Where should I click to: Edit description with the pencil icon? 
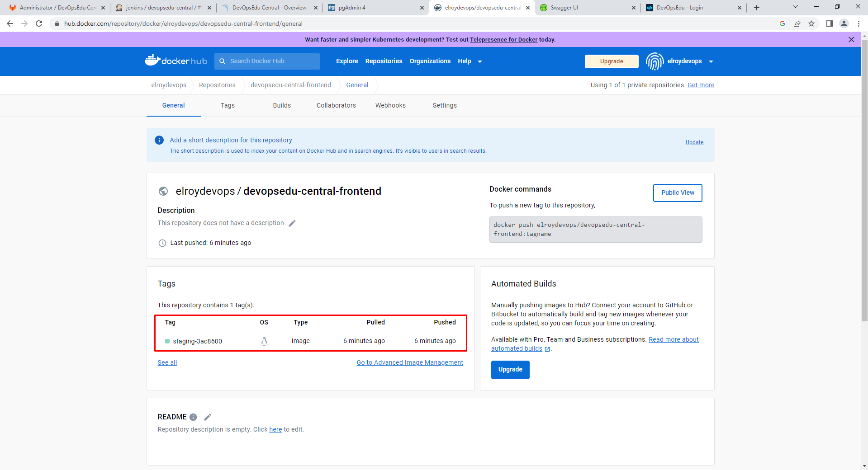pos(292,223)
